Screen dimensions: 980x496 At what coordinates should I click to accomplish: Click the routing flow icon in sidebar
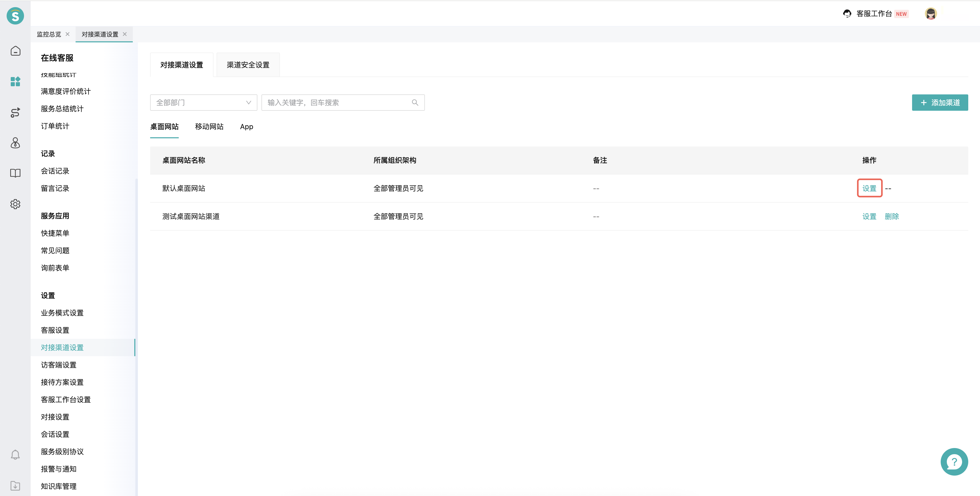15,112
